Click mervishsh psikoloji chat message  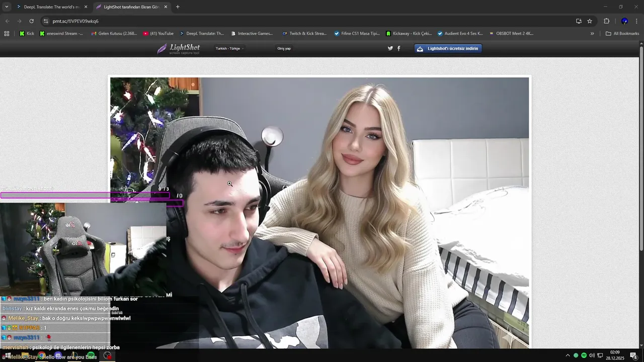click(60, 347)
